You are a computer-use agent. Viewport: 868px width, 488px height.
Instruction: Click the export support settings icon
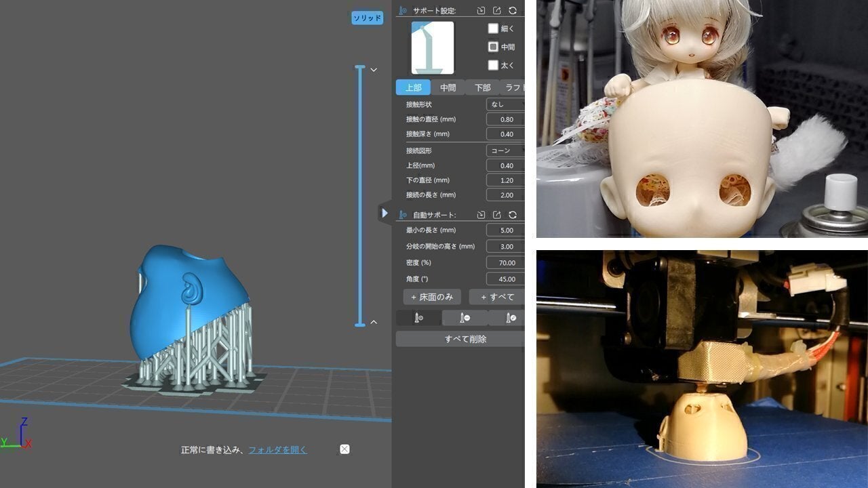(496, 11)
